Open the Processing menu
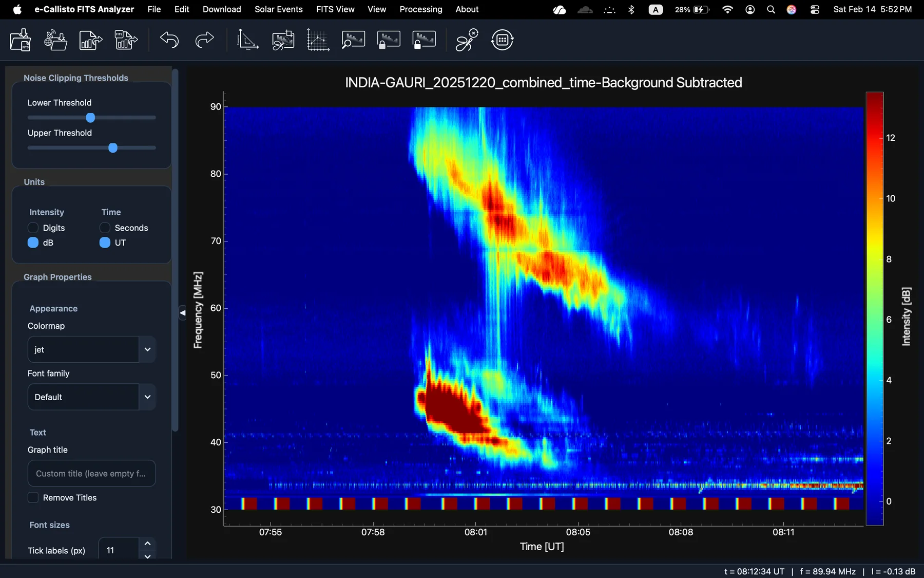The height and width of the screenshot is (578, 924). click(421, 9)
